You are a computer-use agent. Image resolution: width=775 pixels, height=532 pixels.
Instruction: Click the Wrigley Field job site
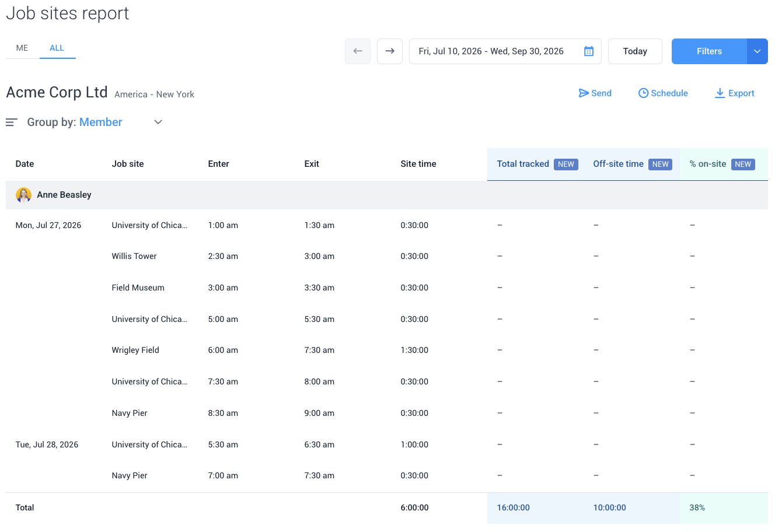[x=135, y=350]
